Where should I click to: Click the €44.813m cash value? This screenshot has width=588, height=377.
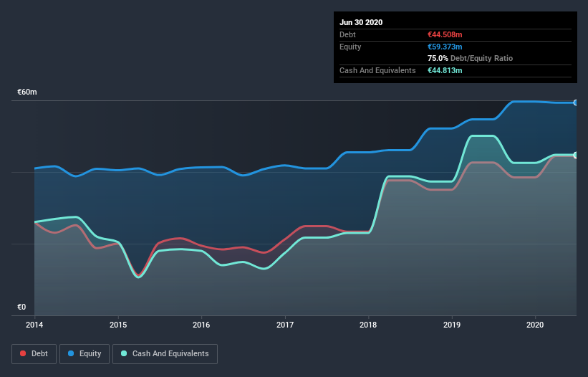pyautogui.click(x=445, y=70)
